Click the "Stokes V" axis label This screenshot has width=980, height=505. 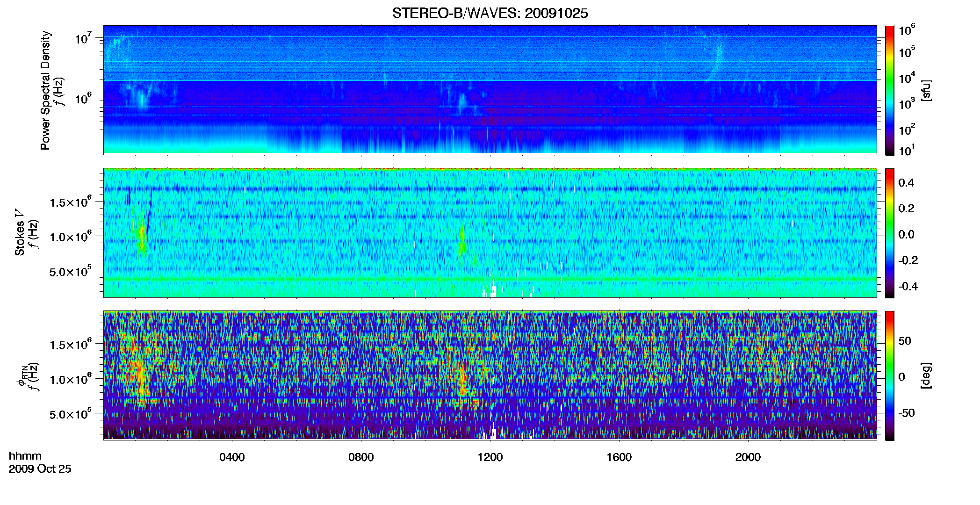(x=20, y=232)
